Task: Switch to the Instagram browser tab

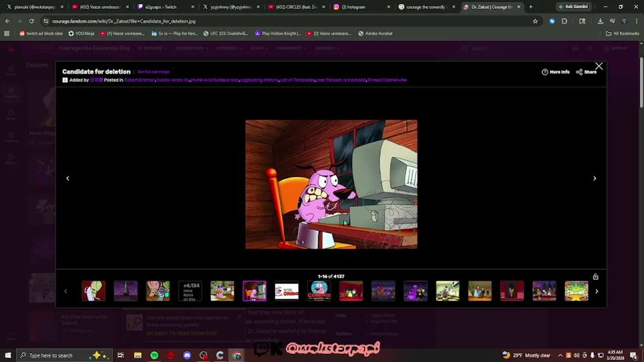Action: (361, 7)
